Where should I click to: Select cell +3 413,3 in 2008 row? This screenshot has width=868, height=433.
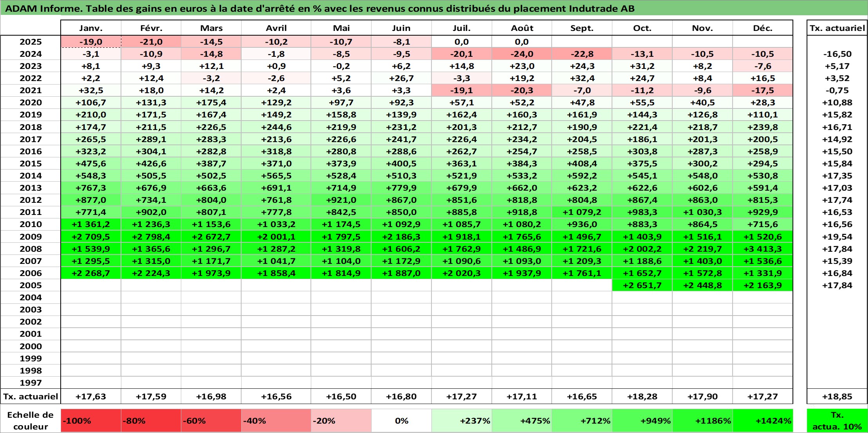point(763,249)
